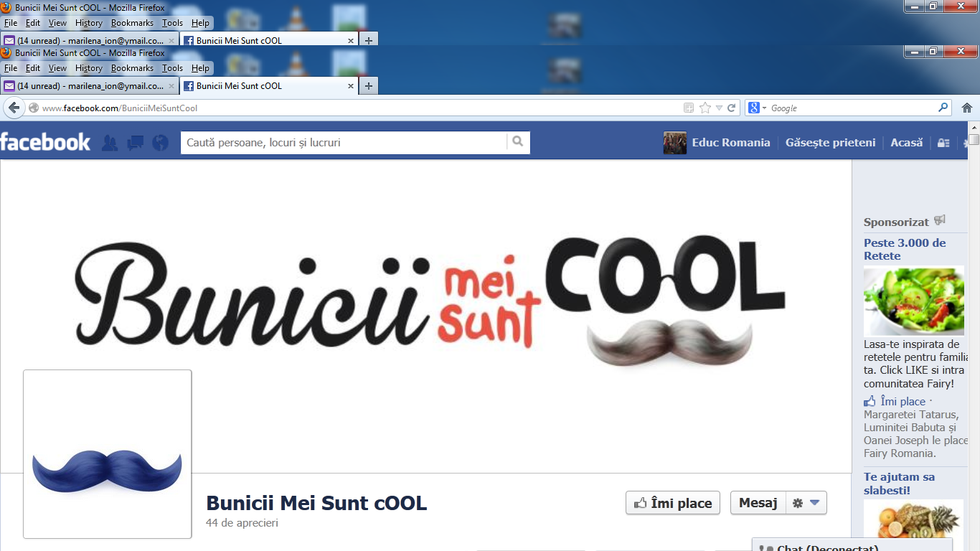Send a message via Mesaj button

pos(758,503)
